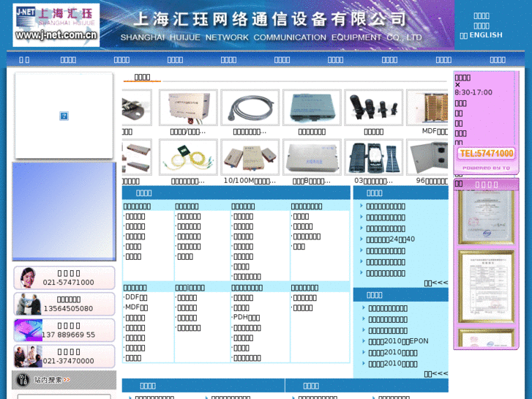Screen dimensions: 532x399
Task: Open the 10/100M media converter thumbnail
Action: tap(250, 157)
